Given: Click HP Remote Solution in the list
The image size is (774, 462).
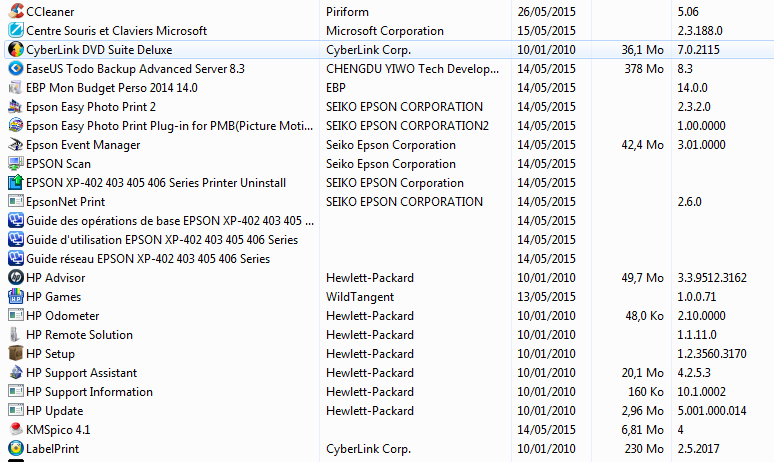Looking at the screenshot, I should [79, 335].
